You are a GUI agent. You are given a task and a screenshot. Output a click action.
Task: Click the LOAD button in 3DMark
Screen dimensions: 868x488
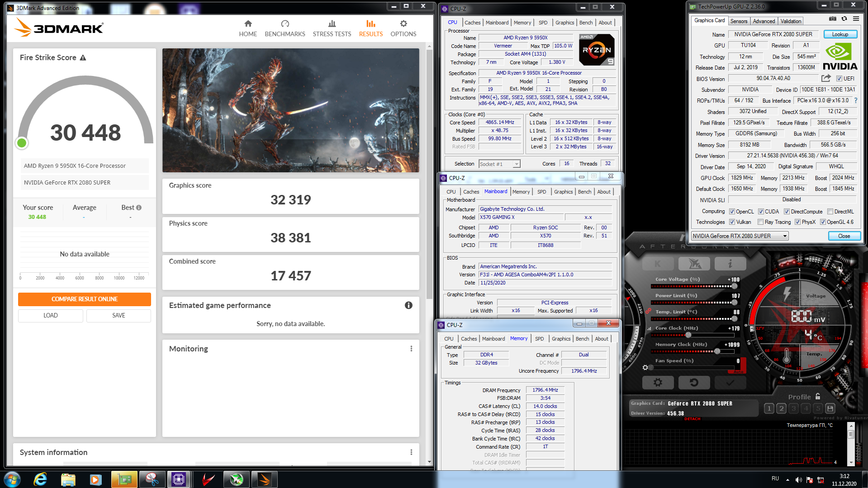click(51, 315)
